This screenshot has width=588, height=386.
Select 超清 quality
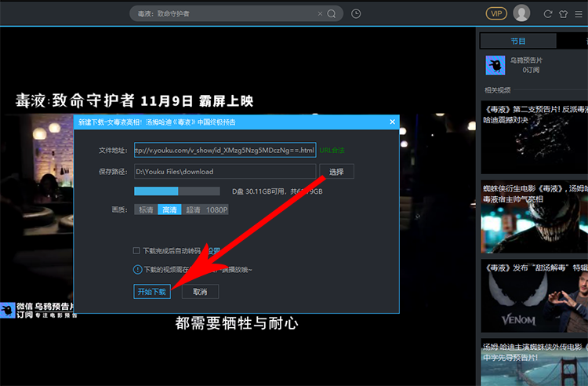tap(193, 209)
